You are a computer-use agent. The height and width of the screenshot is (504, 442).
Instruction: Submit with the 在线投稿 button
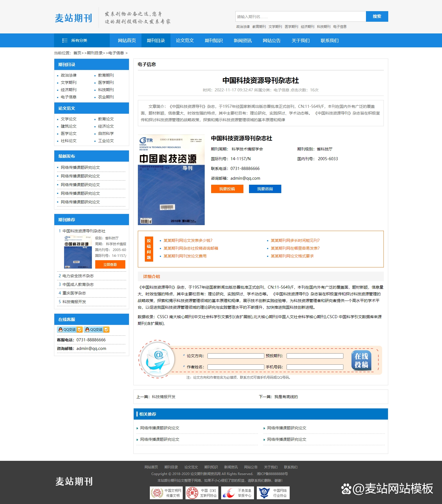[362, 360]
